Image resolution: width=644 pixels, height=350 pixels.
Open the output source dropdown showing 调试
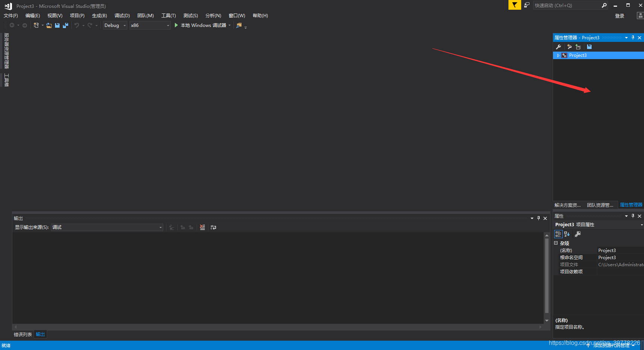107,227
